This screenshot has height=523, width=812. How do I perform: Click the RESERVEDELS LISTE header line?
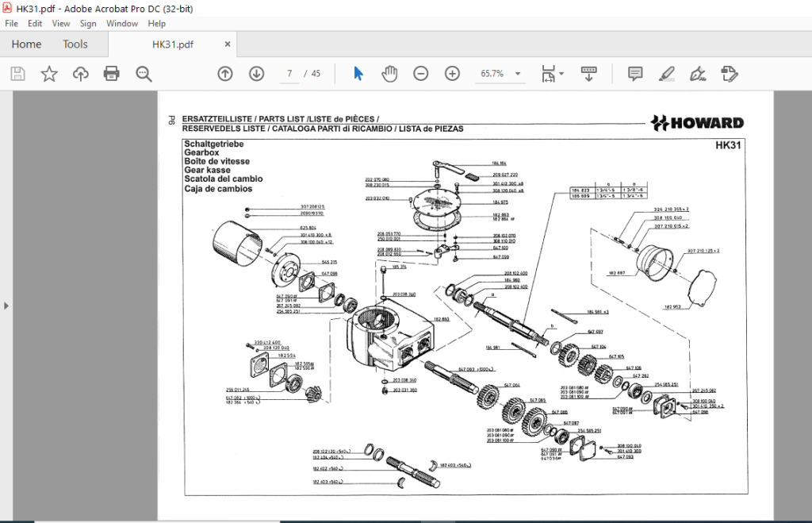pyautogui.click(x=323, y=129)
